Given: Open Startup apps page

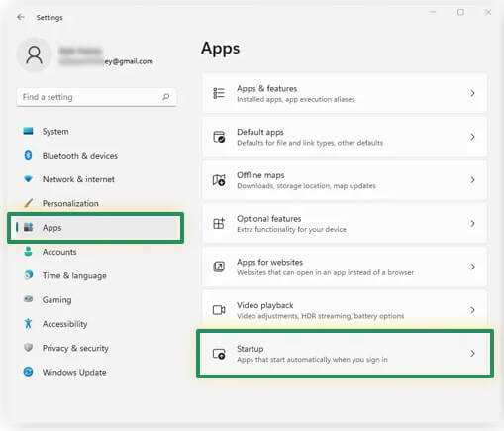Looking at the screenshot, I should [x=345, y=354].
